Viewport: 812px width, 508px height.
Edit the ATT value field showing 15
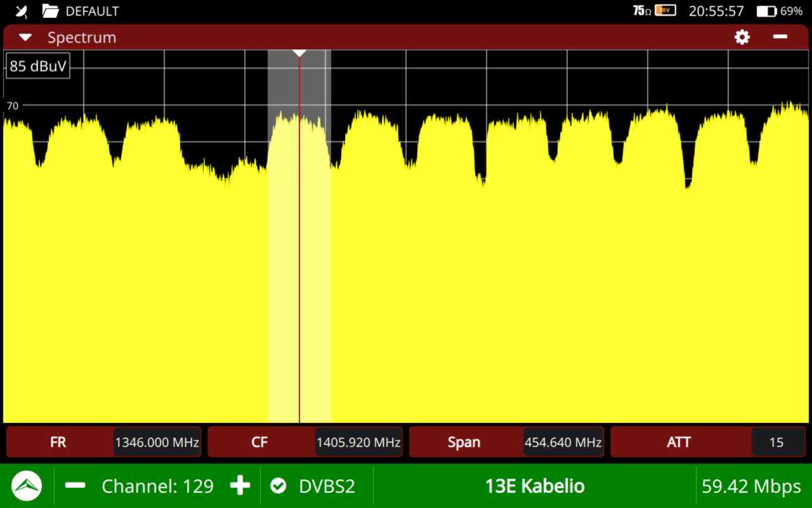[x=776, y=442]
